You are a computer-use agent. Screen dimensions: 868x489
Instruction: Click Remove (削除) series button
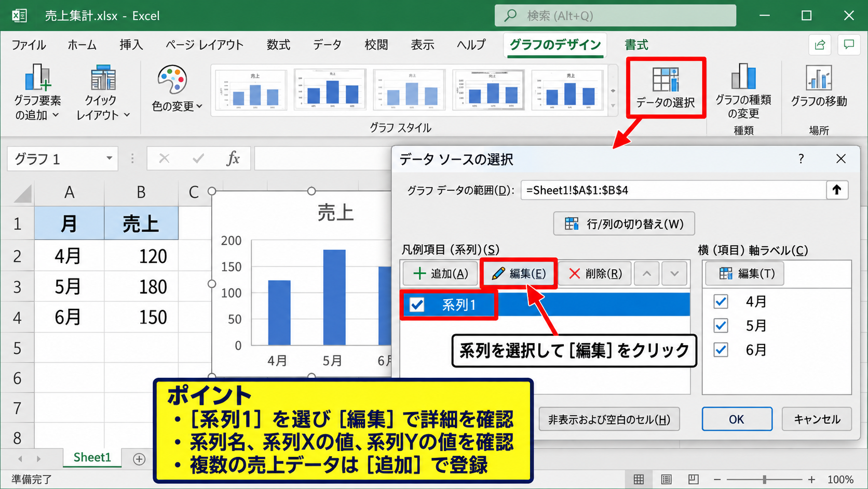[x=595, y=273]
